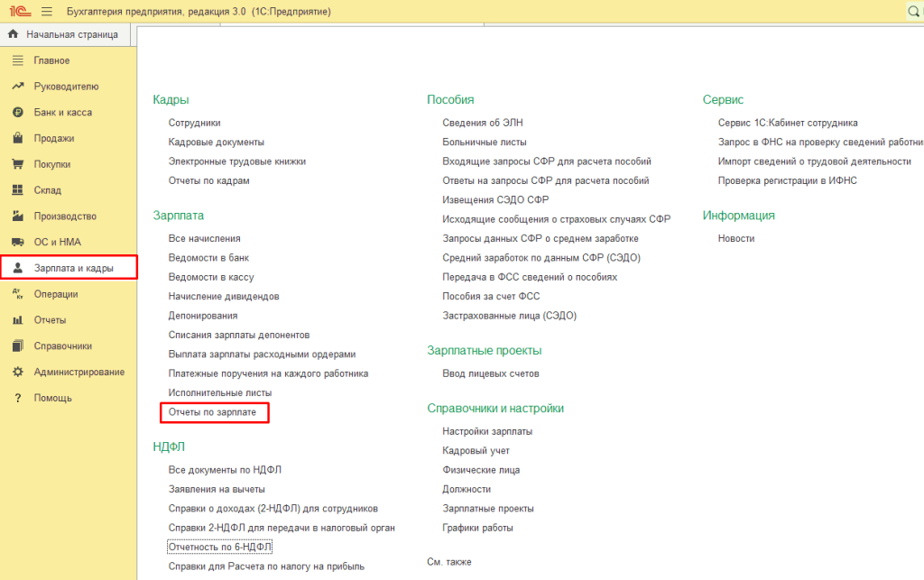Switch to the Начальная страница tab
Screen dimensions: 924x580
coord(71,35)
